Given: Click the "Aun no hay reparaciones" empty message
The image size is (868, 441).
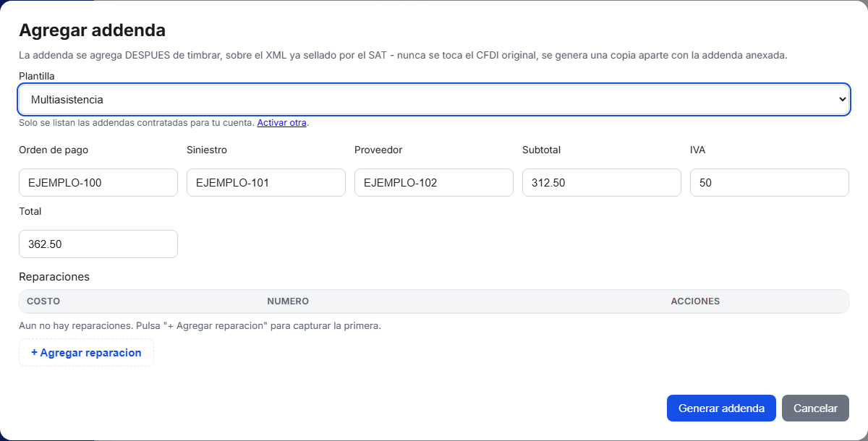Looking at the screenshot, I should tap(200, 326).
